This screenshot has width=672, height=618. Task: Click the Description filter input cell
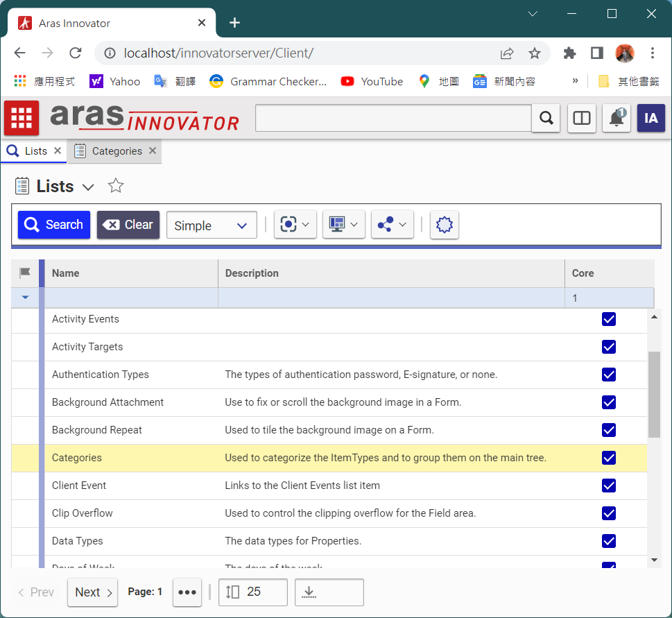coord(391,298)
